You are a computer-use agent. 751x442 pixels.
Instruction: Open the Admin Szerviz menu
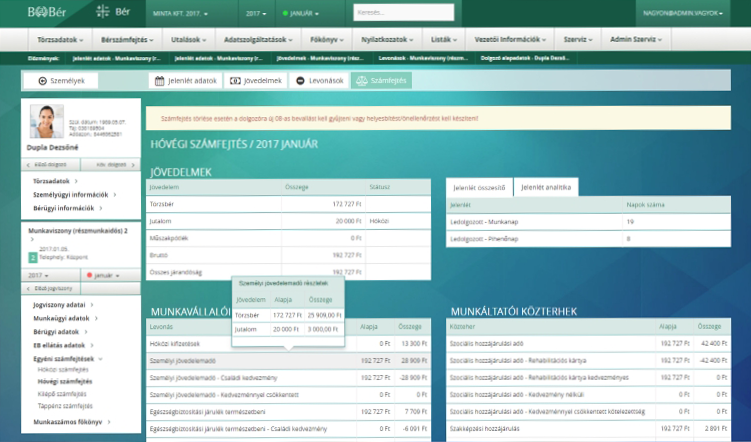(x=636, y=40)
